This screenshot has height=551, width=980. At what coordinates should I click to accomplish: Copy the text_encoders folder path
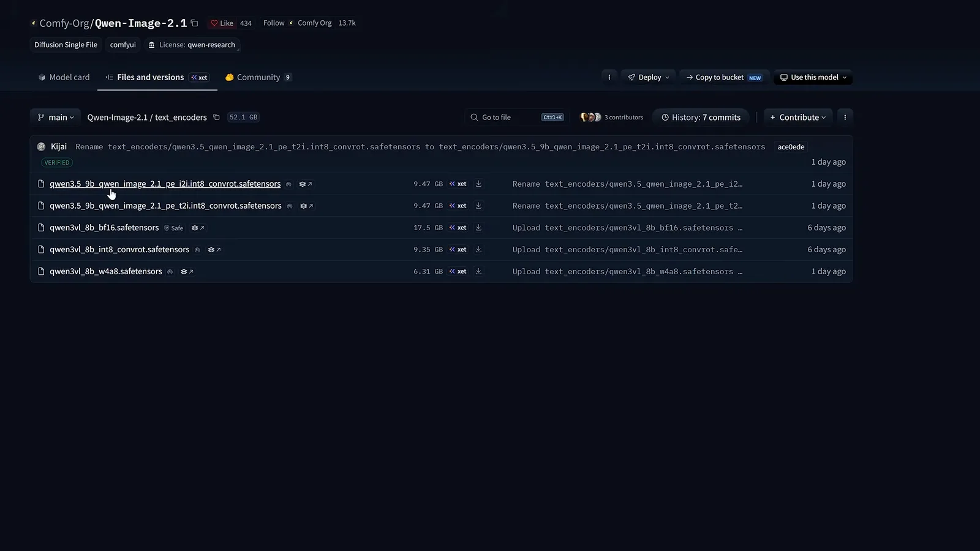tap(216, 118)
